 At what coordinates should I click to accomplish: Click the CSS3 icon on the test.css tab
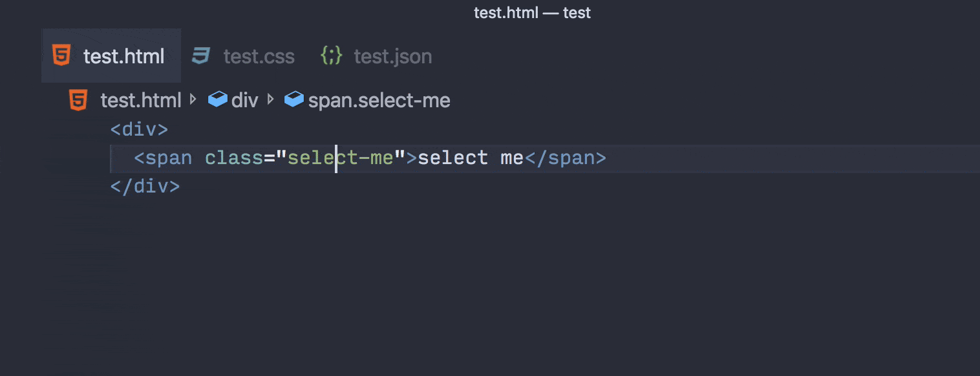tap(201, 56)
